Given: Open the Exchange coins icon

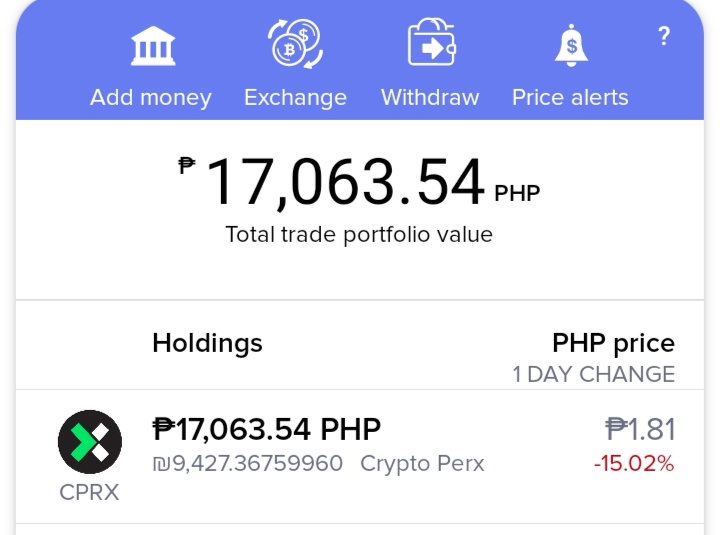Looking at the screenshot, I should pyautogui.click(x=295, y=44).
